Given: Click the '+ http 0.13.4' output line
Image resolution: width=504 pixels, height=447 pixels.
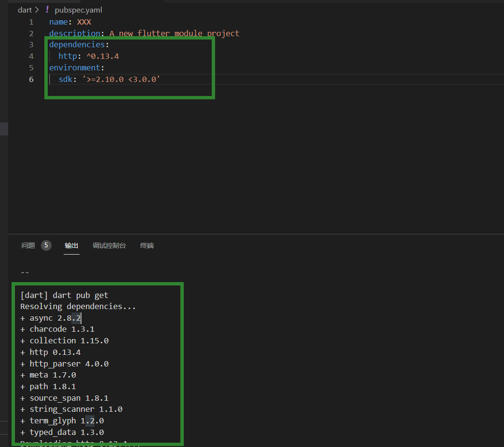Looking at the screenshot, I should [x=51, y=352].
